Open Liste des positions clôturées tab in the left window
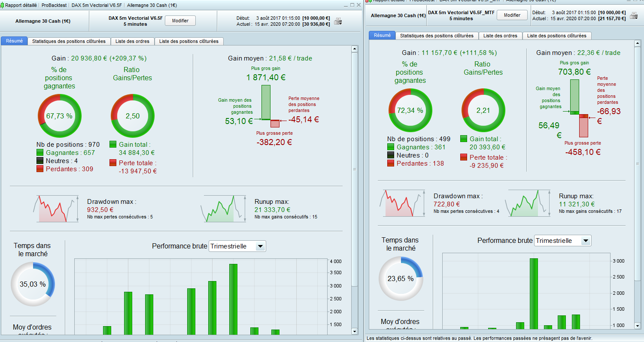This screenshot has height=342, width=644. pyautogui.click(x=189, y=41)
